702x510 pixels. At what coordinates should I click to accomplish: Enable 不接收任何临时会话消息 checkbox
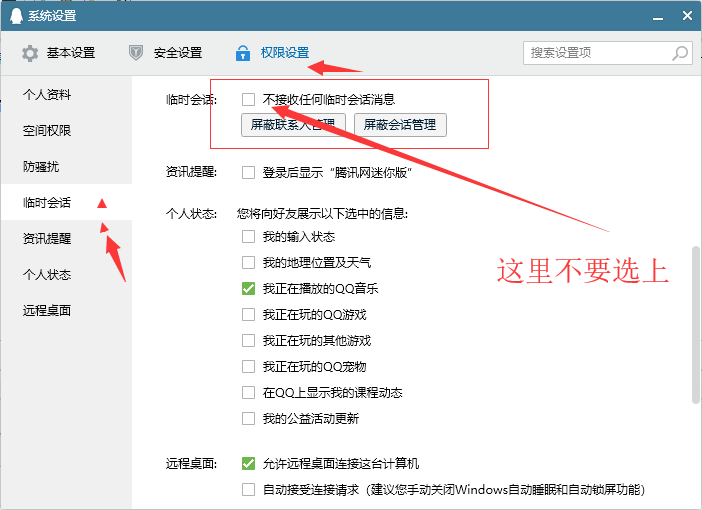(x=249, y=100)
